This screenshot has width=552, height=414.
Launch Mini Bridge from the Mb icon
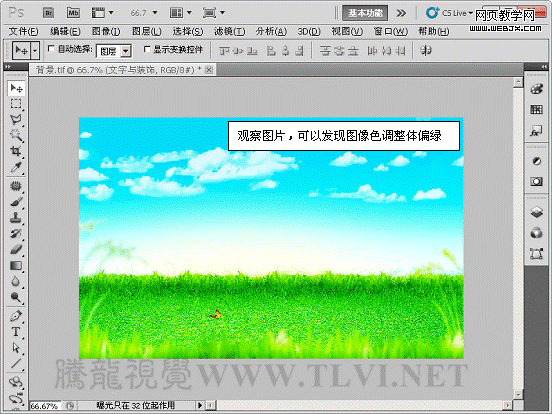(73, 13)
